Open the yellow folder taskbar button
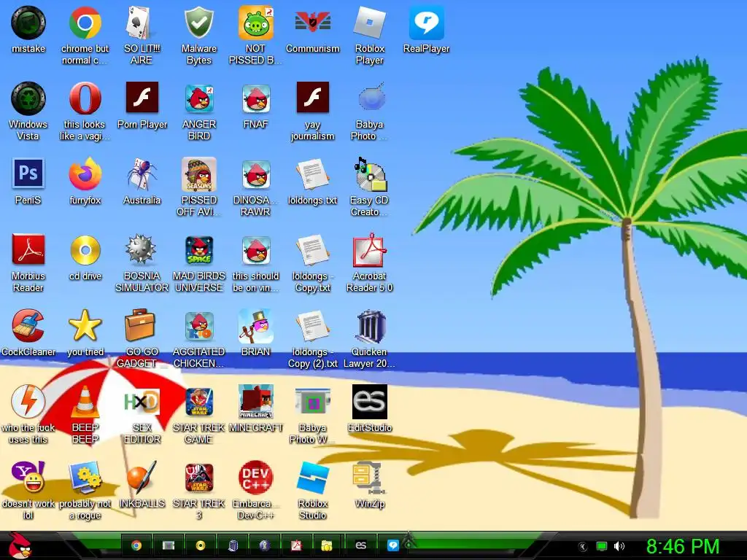This screenshot has height=560, width=747. pyautogui.click(x=327, y=545)
